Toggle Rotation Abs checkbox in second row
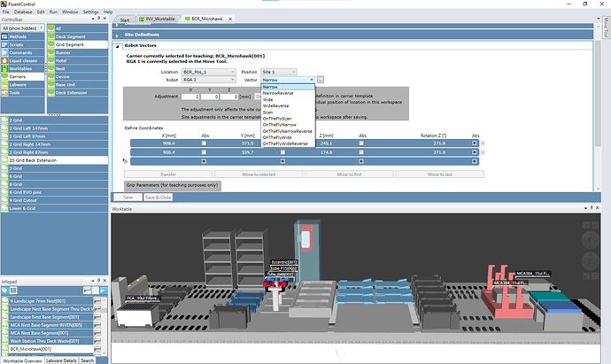 coord(475,152)
